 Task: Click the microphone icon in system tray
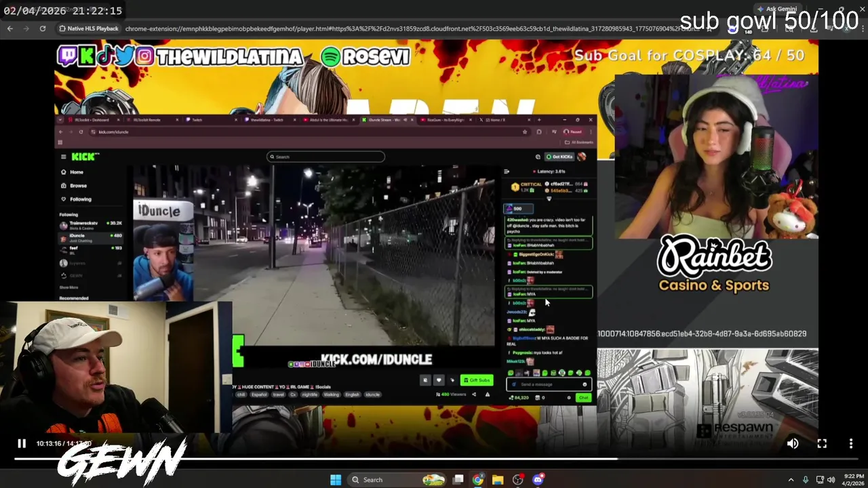tap(806, 480)
